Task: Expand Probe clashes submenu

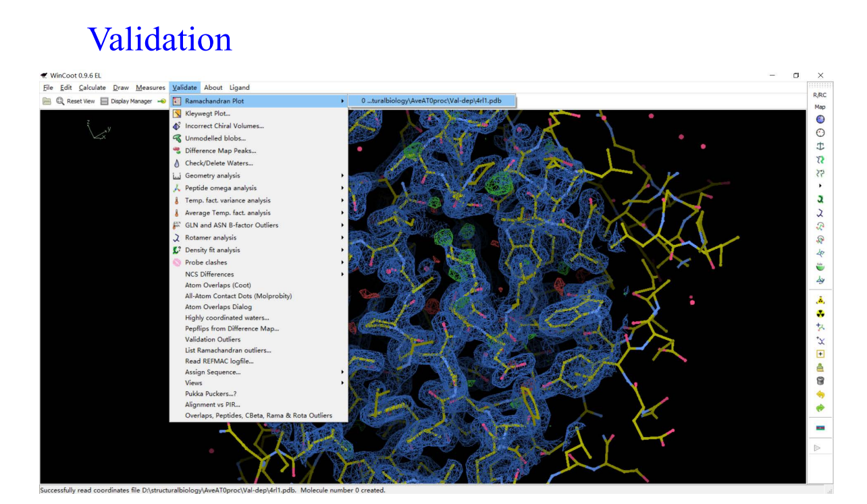Action: tap(259, 262)
